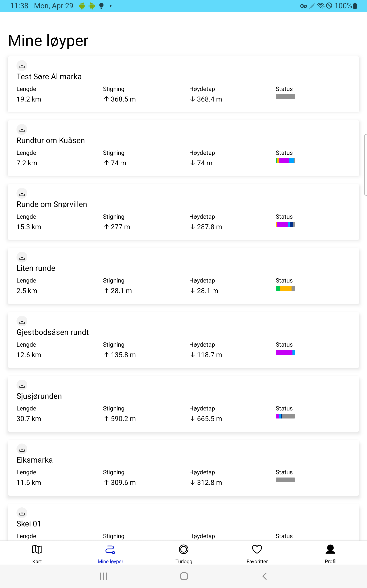Open the Sjusjørunden route title
The height and width of the screenshot is (588, 367).
coord(39,396)
